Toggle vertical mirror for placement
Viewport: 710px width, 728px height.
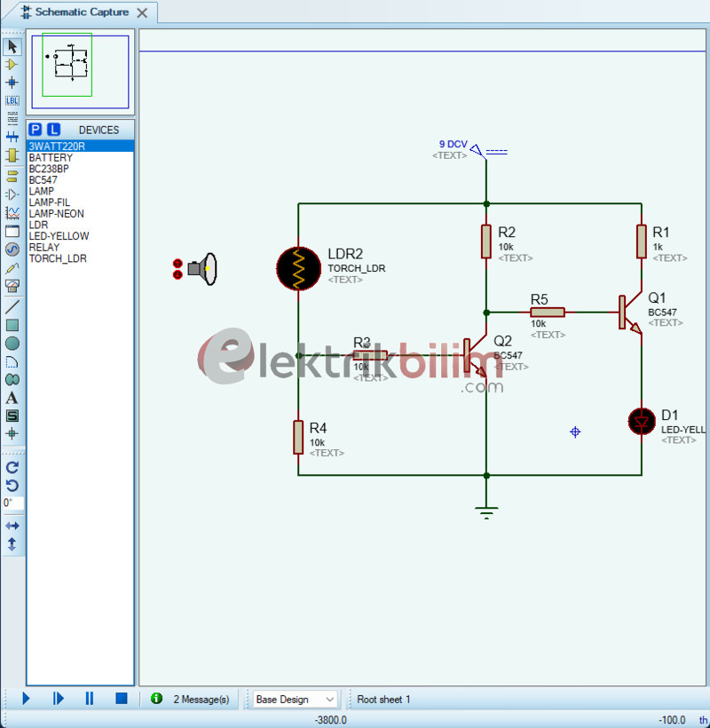tap(12, 543)
